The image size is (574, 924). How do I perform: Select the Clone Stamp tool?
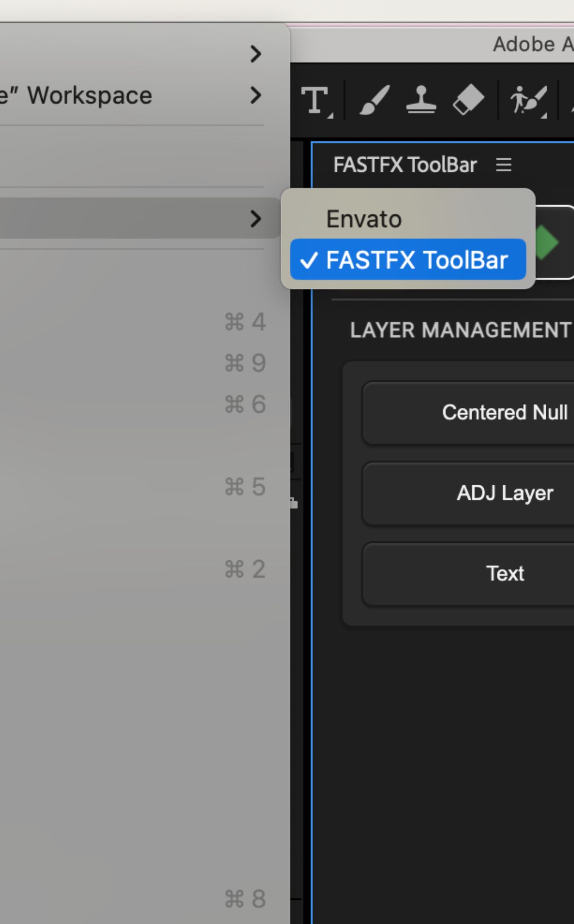tap(421, 99)
